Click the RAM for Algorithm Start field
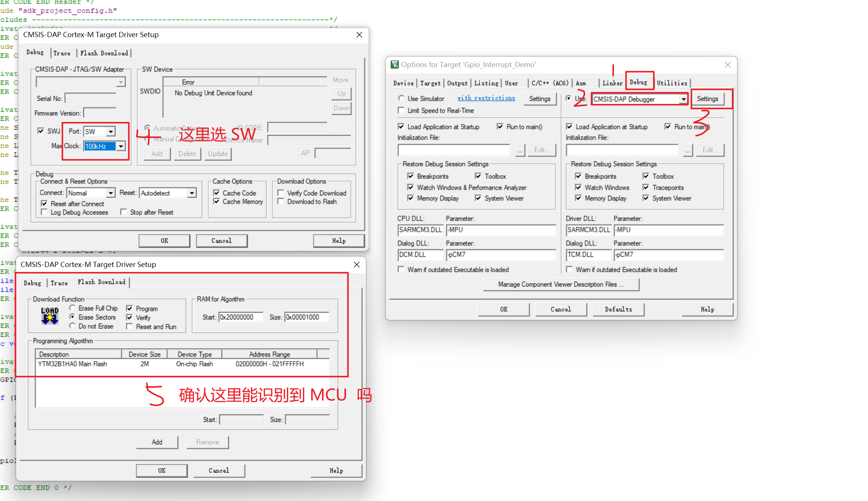 pos(241,317)
